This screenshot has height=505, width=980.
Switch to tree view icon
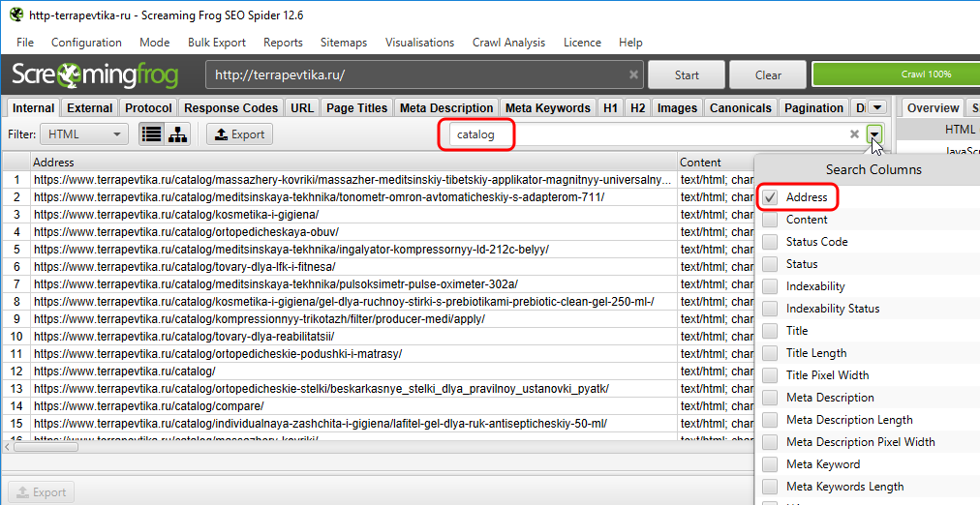coord(177,134)
